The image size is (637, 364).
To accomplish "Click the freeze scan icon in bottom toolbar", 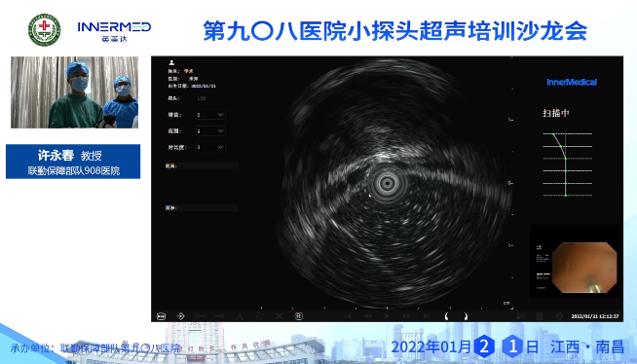I will [x=161, y=316].
